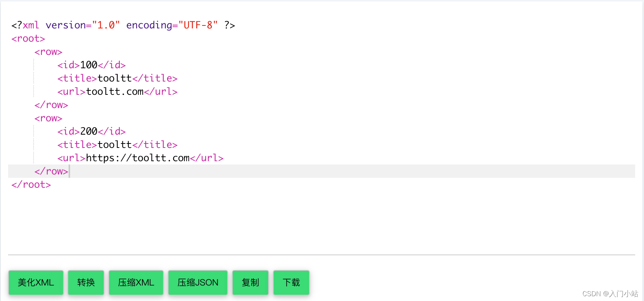The width and height of the screenshot is (644, 301).
Task: Click the first opening <row> tag
Action: pos(48,52)
